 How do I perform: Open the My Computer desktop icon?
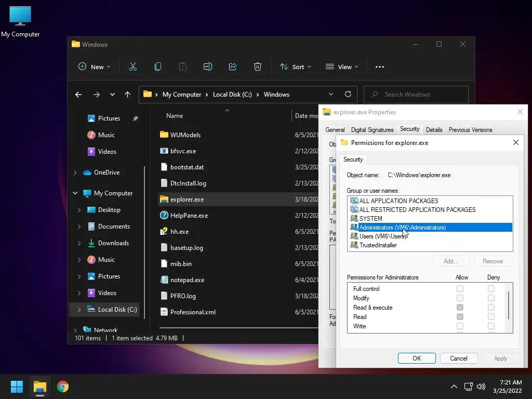20,21
